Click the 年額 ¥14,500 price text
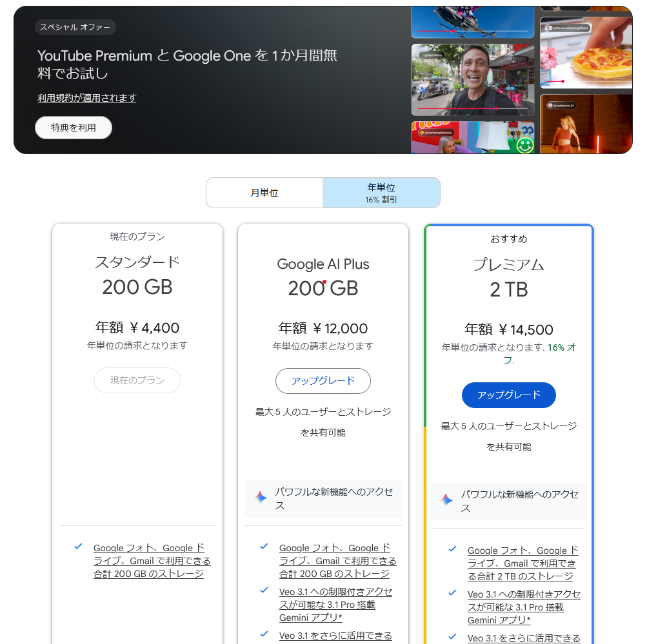The image size is (647, 644). click(x=509, y=330)
